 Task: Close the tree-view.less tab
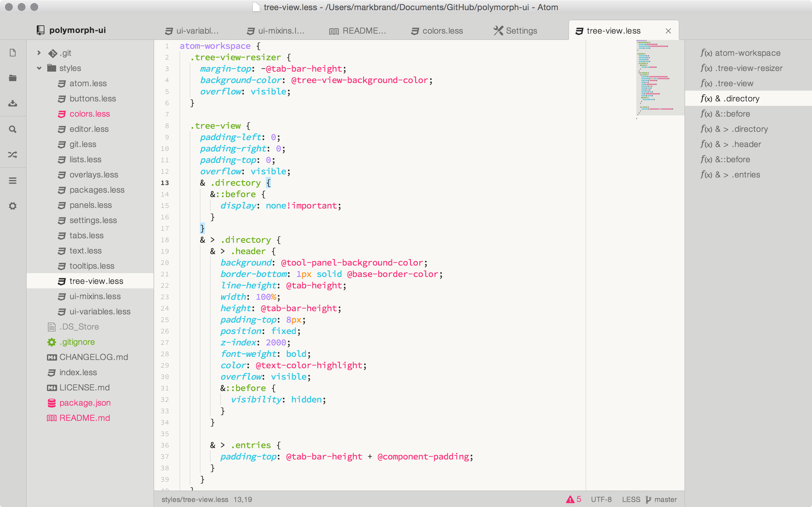pos(668,31)
